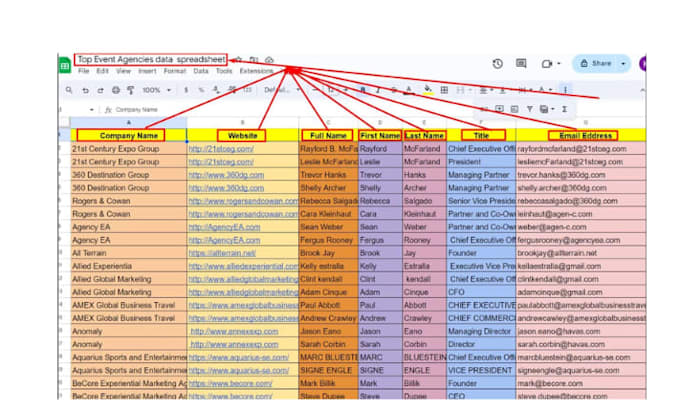Click the font size 12 field
Viewport: 680px width, 411px height.
tap(331, 90)
